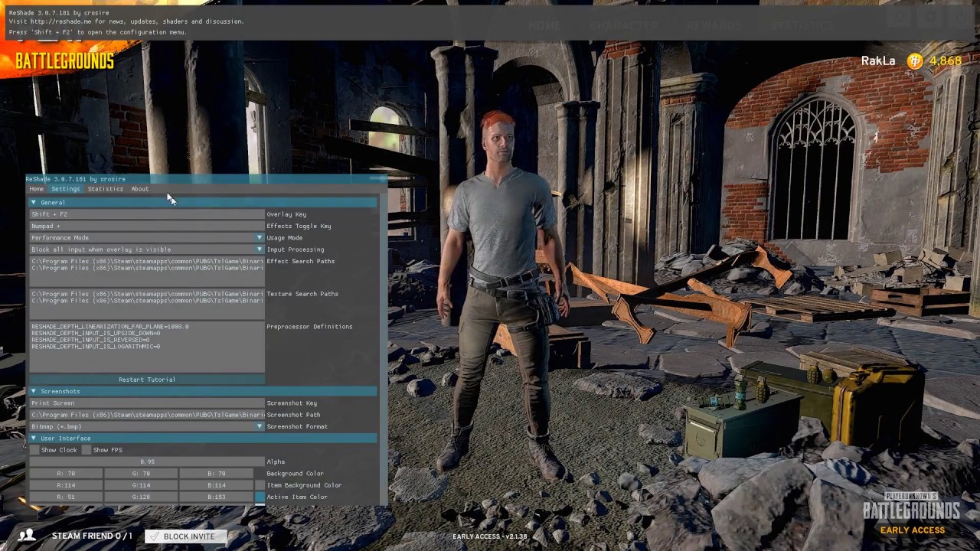
Task: Collapse the User Interface section
Action: [x=203, y=439]
